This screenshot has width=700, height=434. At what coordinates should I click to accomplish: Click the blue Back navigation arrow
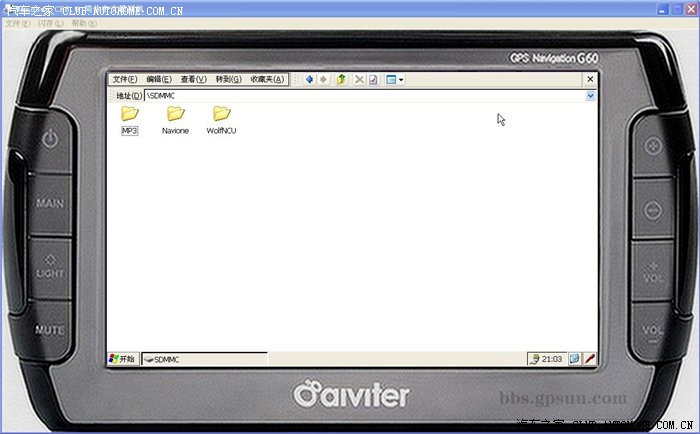tap(309, 79)
